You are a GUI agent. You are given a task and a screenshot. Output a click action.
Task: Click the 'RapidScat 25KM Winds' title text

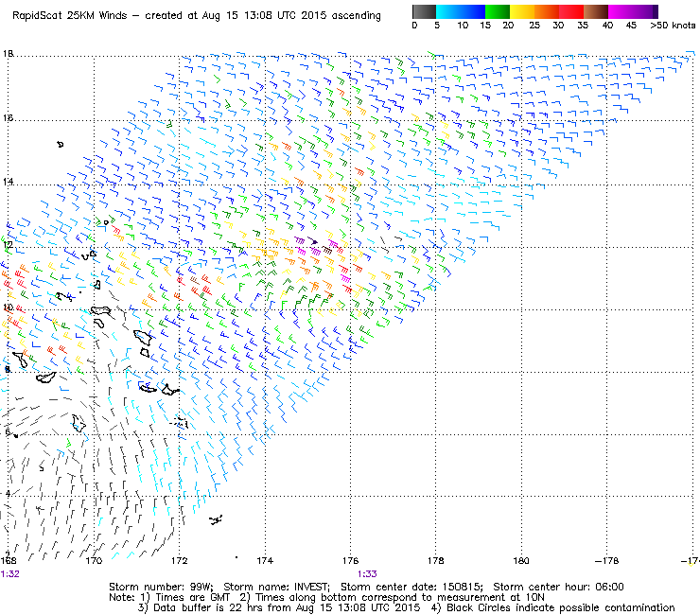(70, 16)
